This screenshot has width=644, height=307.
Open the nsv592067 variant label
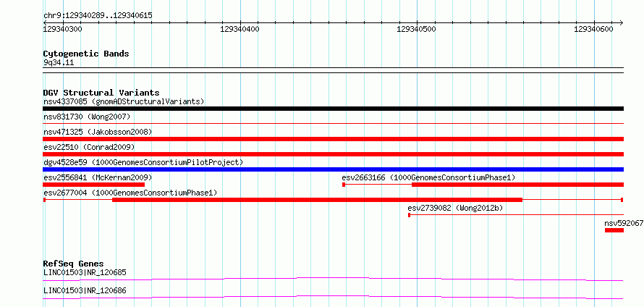624,223
